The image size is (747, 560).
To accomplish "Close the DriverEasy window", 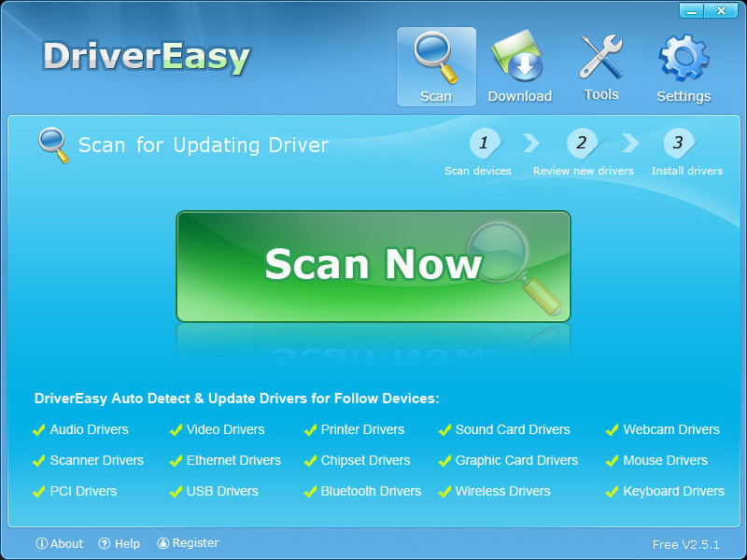I will click(721, 11).
